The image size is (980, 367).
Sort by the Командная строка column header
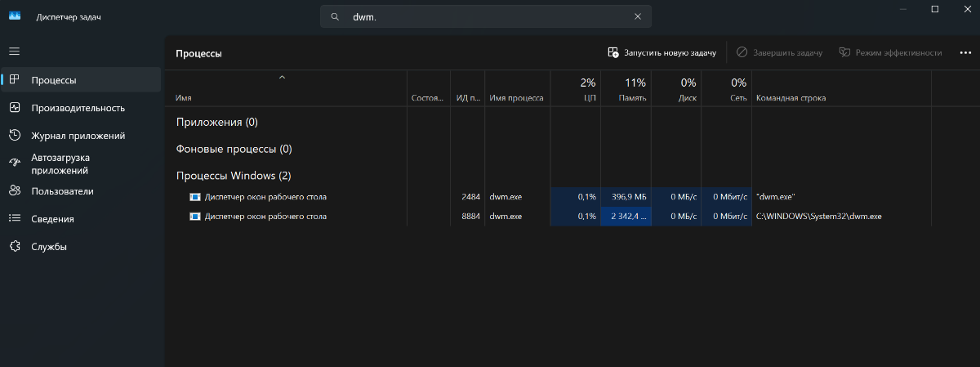tap(841, 88)
